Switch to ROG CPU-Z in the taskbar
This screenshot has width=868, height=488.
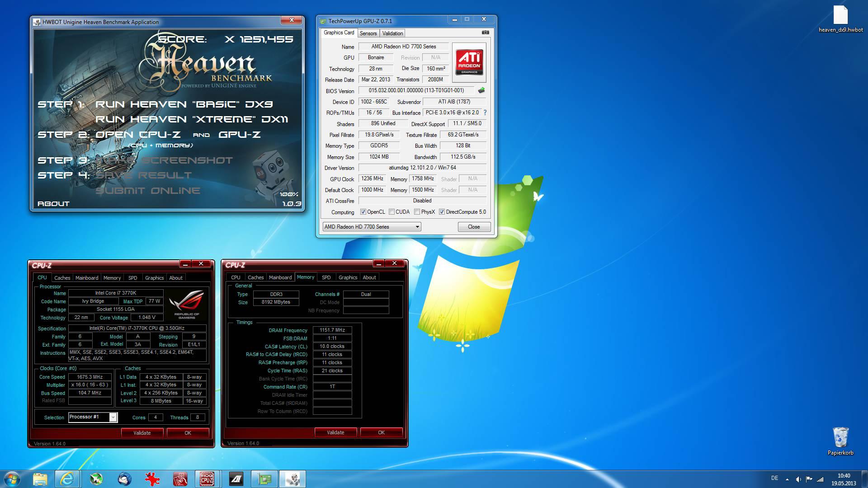[x=208, y=479]
